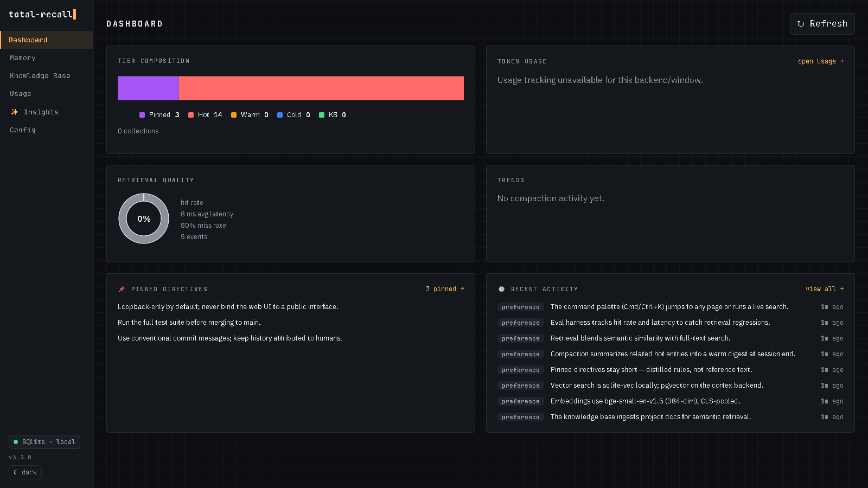
Task: Click activity 'Retrieval blends semantic similarity'
Action: pos(641,338)
